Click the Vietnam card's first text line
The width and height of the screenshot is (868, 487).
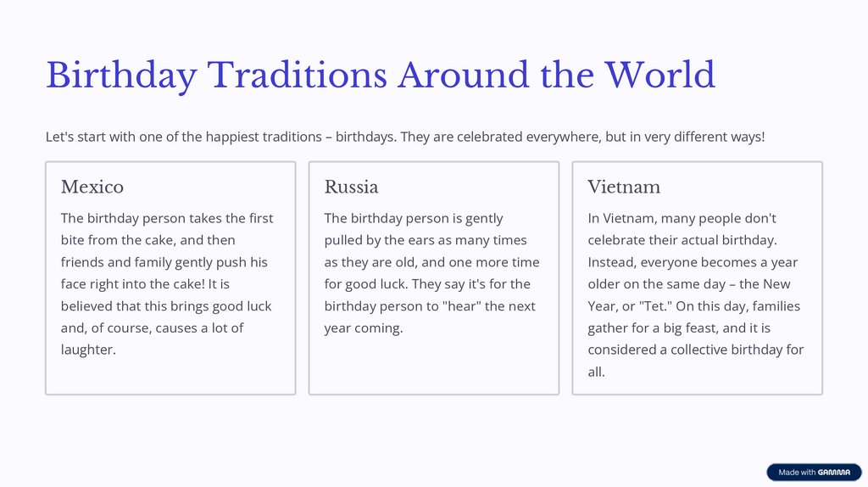[x=682, y=218]
